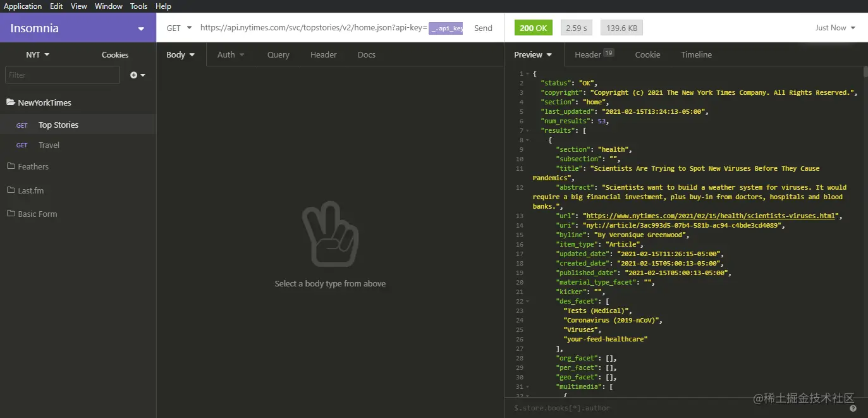
Task: Open JSONPath filter help via question mark icon
Action: pyautogui.click(x=852, y=408)
